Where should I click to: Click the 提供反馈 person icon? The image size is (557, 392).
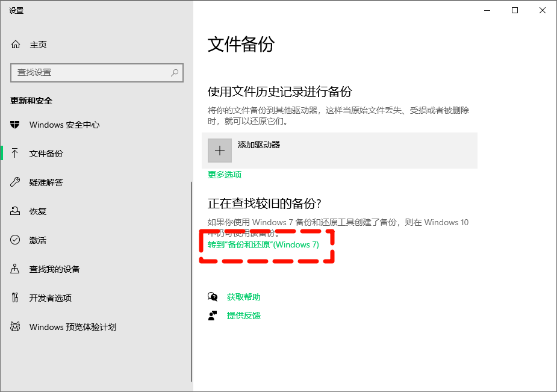pos(213,316)
